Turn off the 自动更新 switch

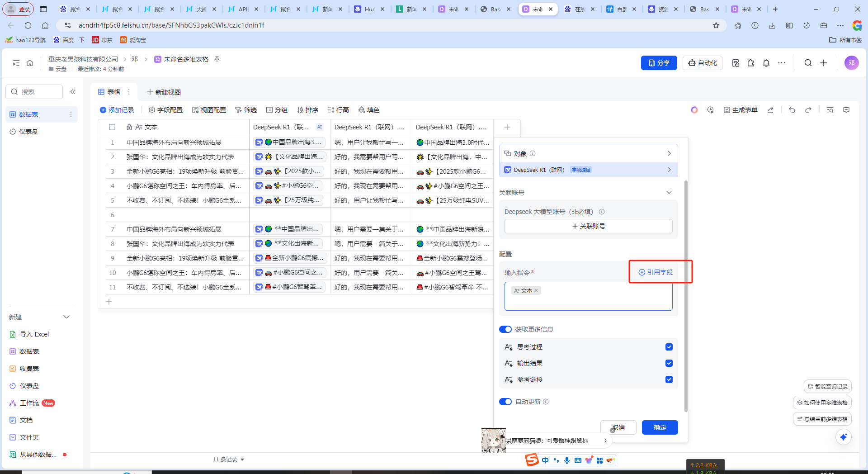[505, 402]
